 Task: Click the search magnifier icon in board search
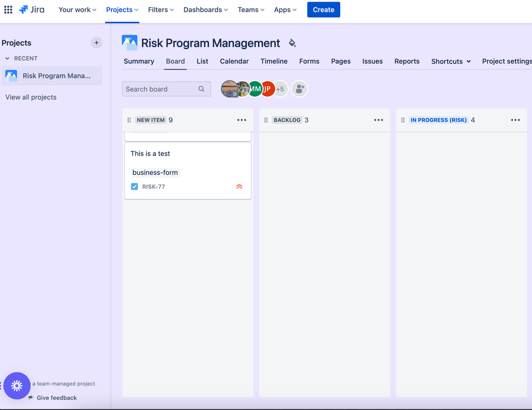point(201,89)
